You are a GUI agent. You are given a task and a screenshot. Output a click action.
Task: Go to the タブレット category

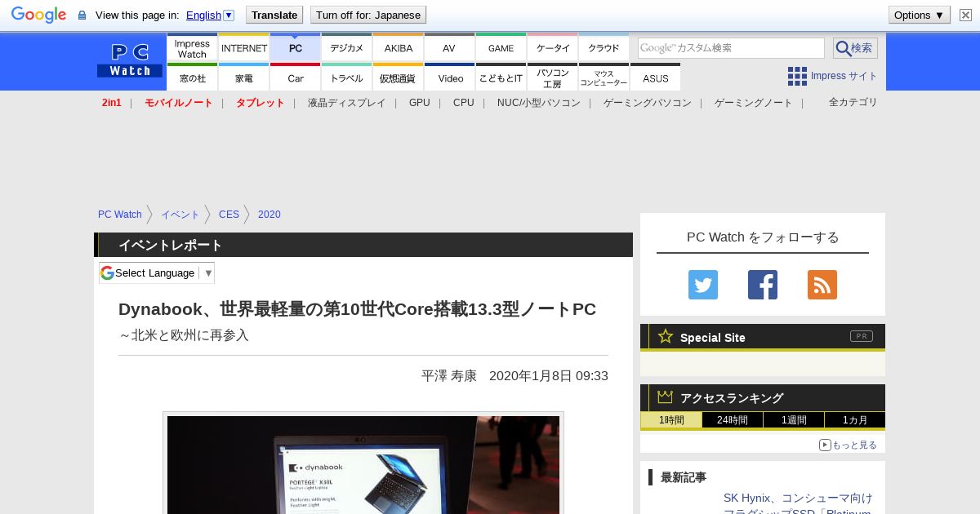click(261, 103)
